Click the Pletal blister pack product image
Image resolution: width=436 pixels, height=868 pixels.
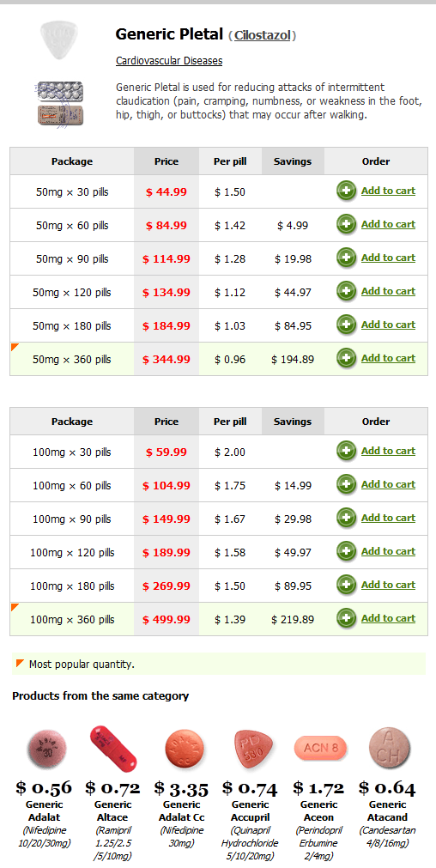60,103
